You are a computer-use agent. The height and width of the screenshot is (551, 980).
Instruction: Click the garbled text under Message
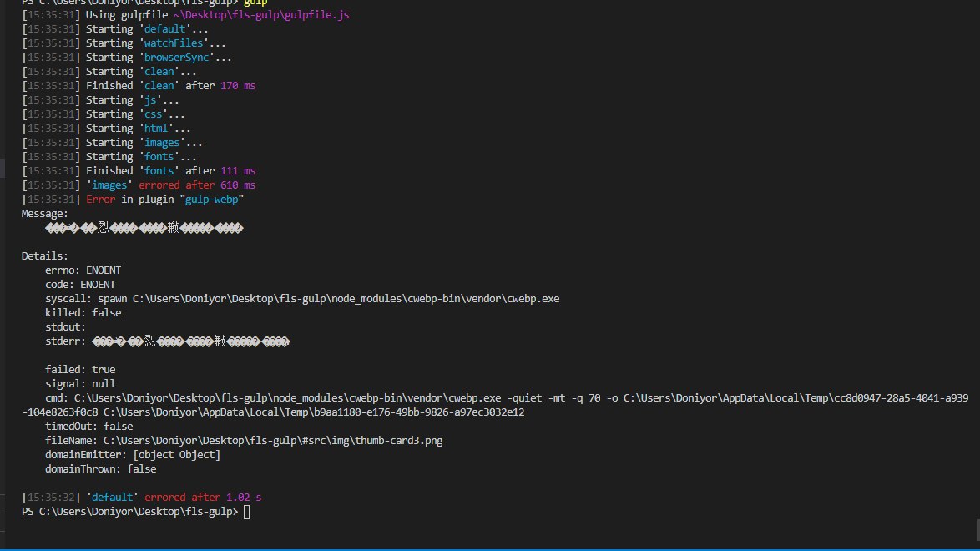coord(144,228)
